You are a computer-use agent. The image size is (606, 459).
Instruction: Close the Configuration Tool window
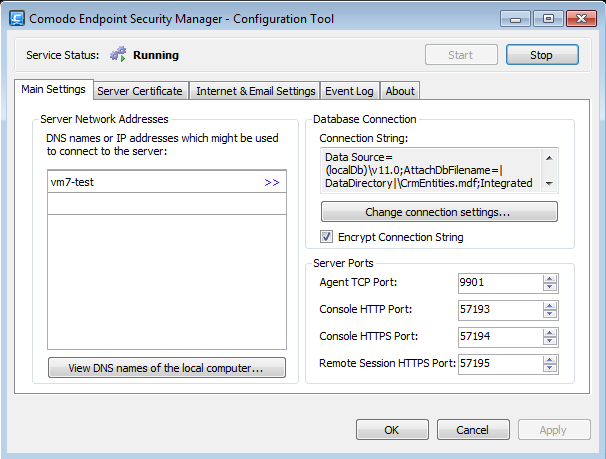pos(581,19)
